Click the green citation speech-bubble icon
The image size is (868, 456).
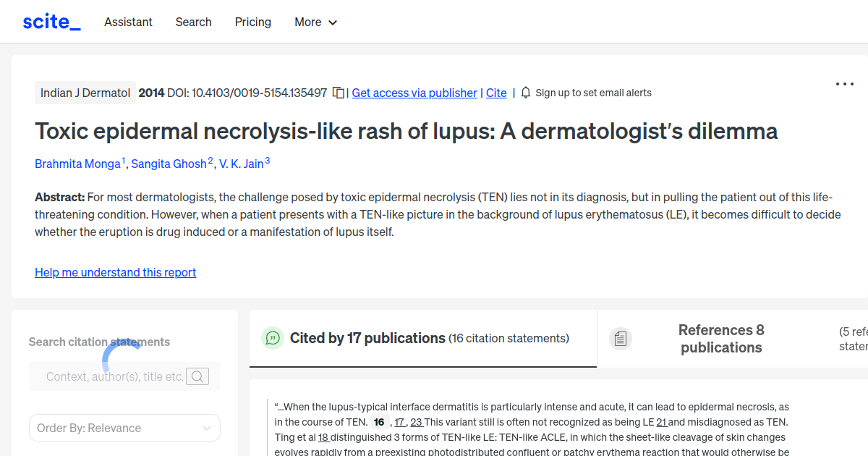point(272,337)
